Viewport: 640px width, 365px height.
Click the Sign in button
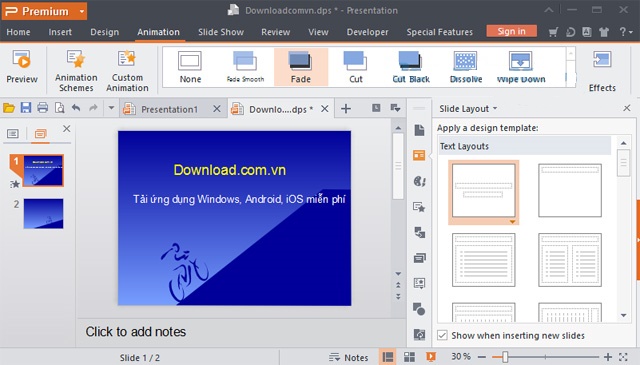click(x=511, y=31)
